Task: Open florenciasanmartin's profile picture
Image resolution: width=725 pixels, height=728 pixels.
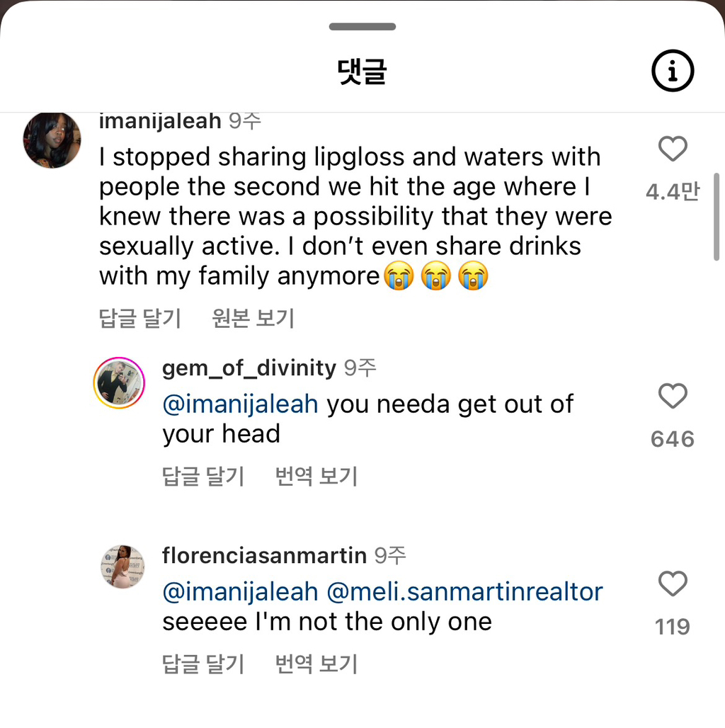Action: pyautogui.click(x=122, y=567)
